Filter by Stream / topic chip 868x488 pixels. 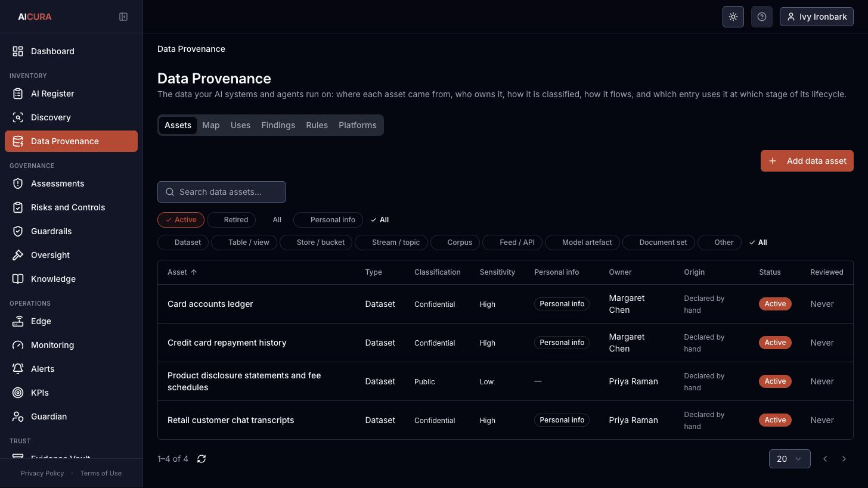coord(391,243)
